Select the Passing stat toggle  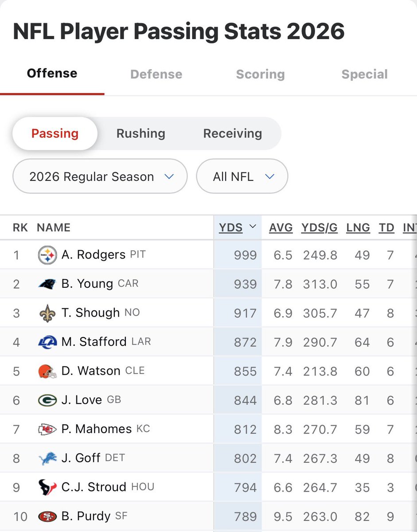(55, 133)
